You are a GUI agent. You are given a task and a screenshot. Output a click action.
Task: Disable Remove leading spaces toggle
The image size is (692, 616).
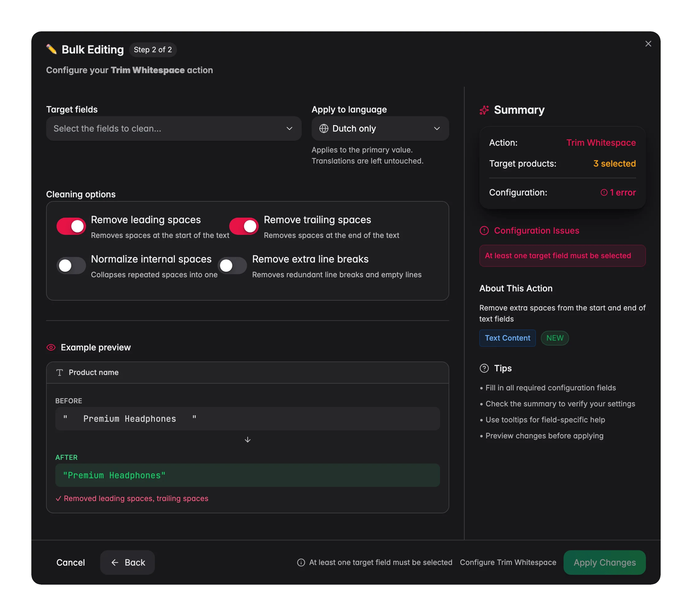71,226
